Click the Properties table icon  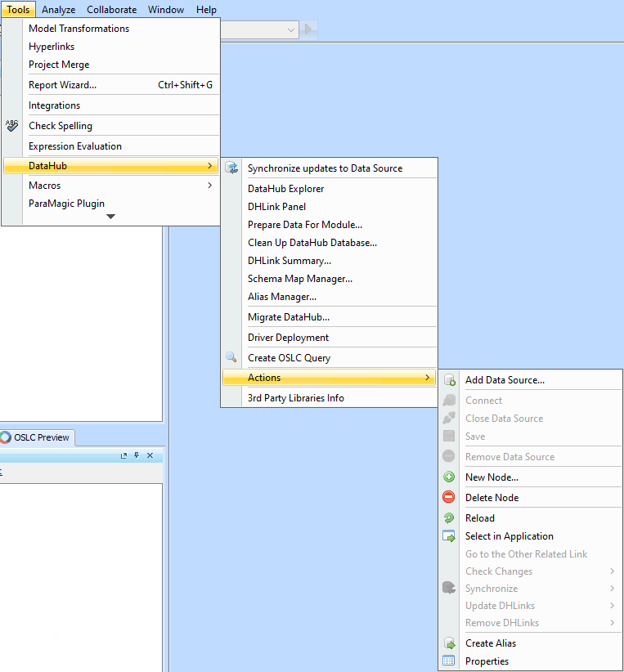pyautogui.click(x=449, y=661)
